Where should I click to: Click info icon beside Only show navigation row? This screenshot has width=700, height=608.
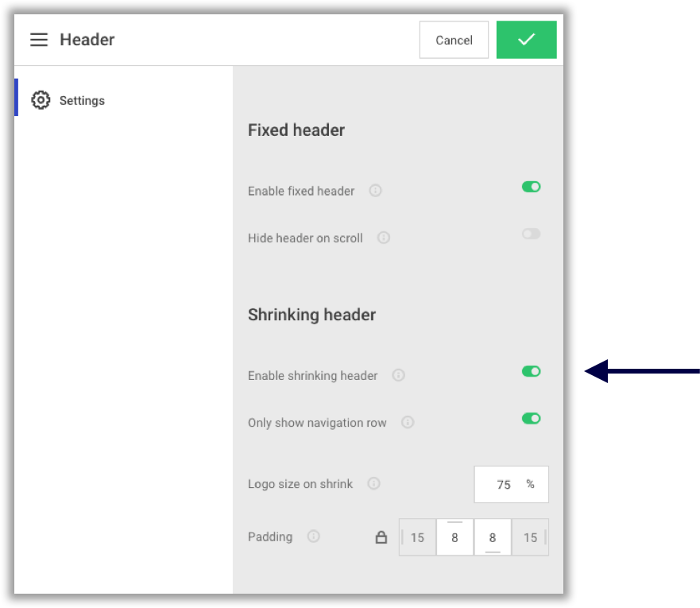pos(408,422)
